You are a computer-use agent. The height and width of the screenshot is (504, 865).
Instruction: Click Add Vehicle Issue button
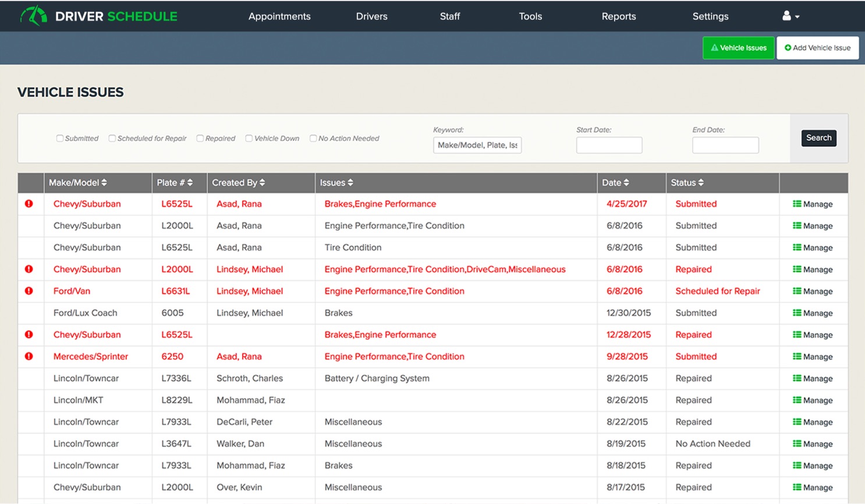pyautogui.click(x=817, y=48)
